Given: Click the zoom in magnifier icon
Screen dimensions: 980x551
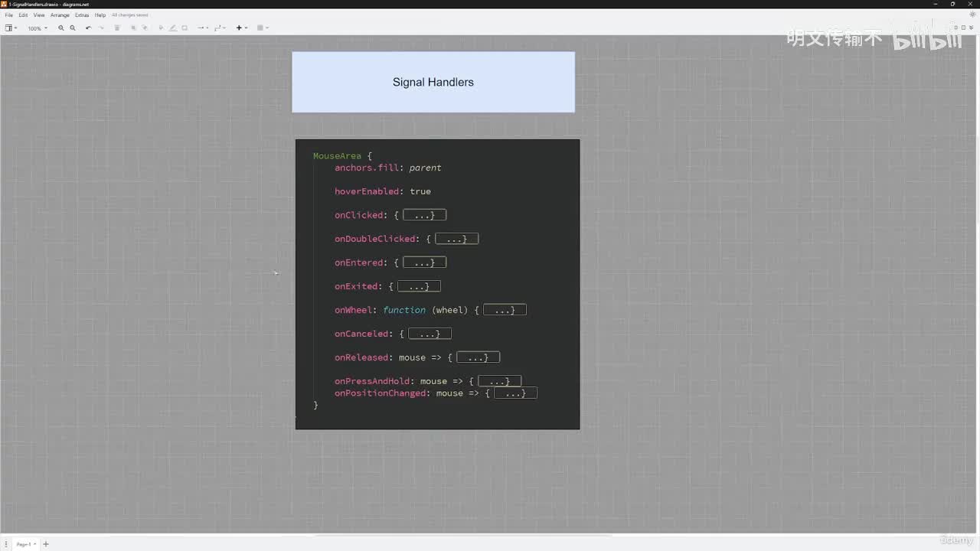Looking at the screenshot, I should point(61,28).
